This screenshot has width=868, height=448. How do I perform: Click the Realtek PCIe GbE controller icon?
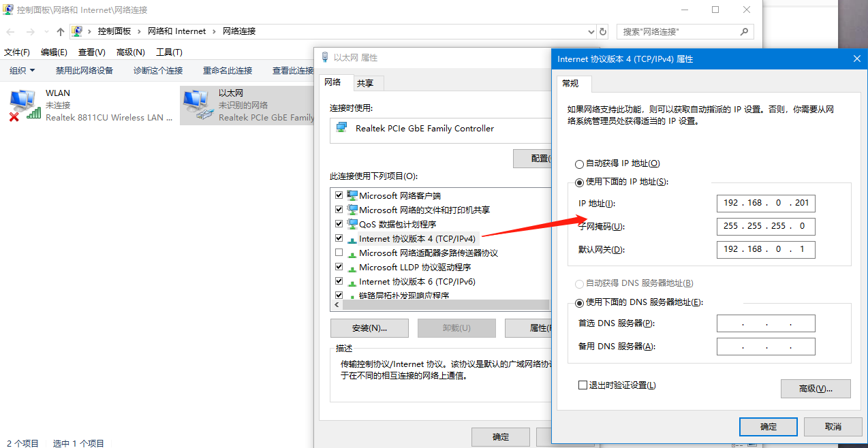point(342,128)
